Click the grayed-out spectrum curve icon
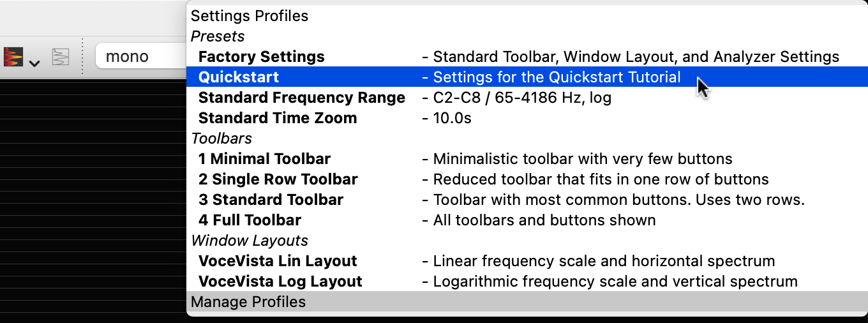The height and width of the screenshot is (323, 868). (61, 57)
